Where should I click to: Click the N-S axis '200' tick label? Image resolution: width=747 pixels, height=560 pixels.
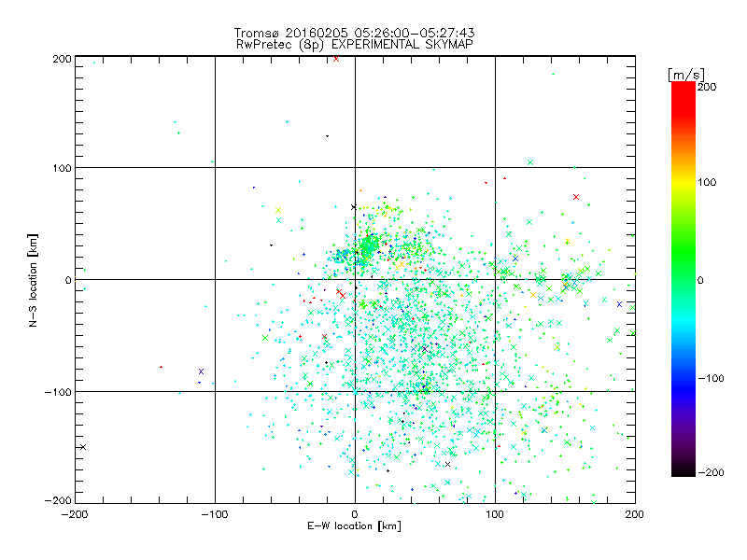coord(62,59)
